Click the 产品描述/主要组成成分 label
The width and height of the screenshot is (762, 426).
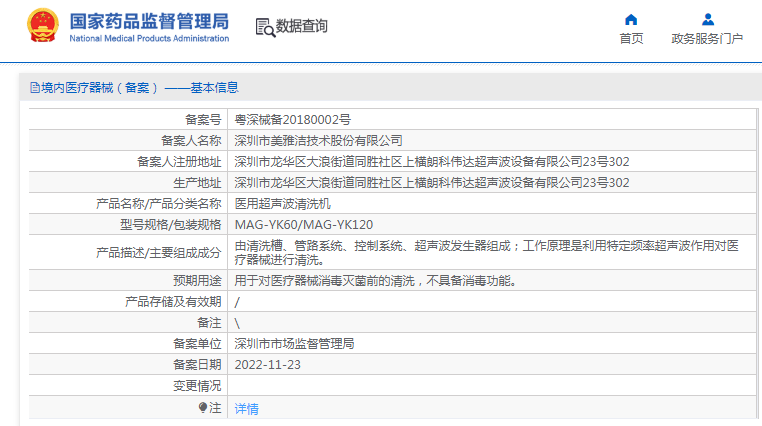click(158, 253)
